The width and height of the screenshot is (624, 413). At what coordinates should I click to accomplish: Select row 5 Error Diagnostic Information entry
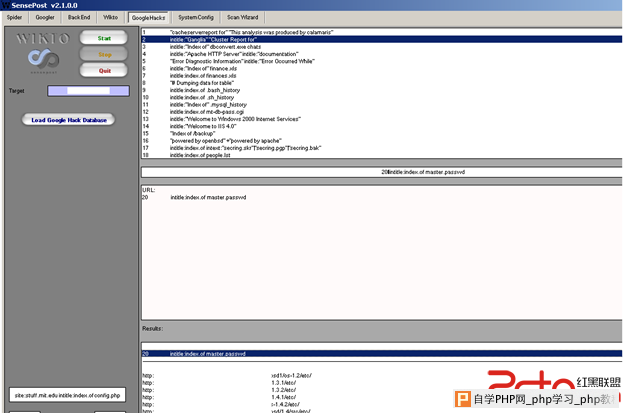382,61
